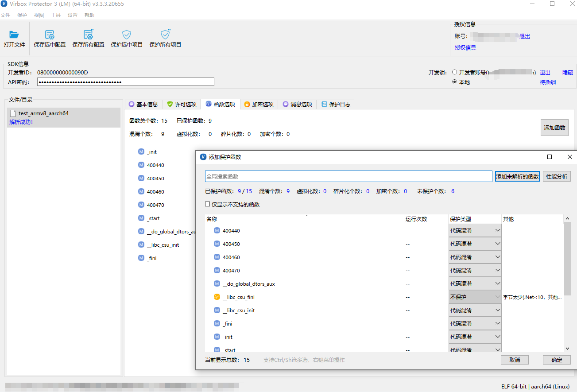This screenshot has height=392, width=577.
Task: Switch to the 函数选项 tab
Action: tap(220, 104)
